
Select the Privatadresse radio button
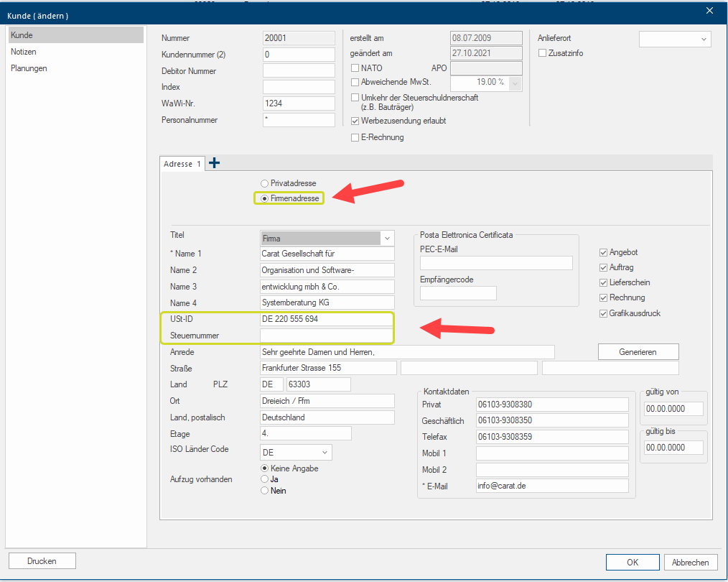click(265, 183)
